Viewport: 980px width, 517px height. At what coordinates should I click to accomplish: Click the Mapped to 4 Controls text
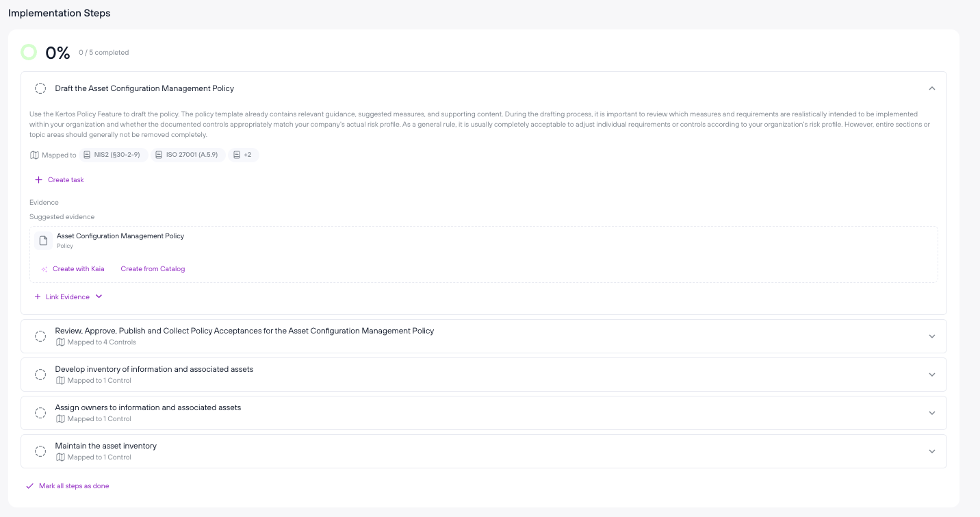(101, 342)
